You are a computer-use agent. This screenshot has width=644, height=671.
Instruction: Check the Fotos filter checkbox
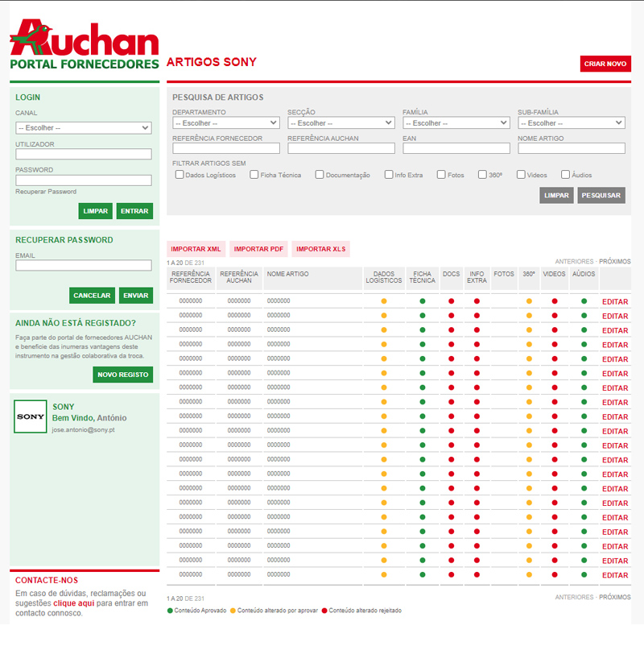click(441, 174)
